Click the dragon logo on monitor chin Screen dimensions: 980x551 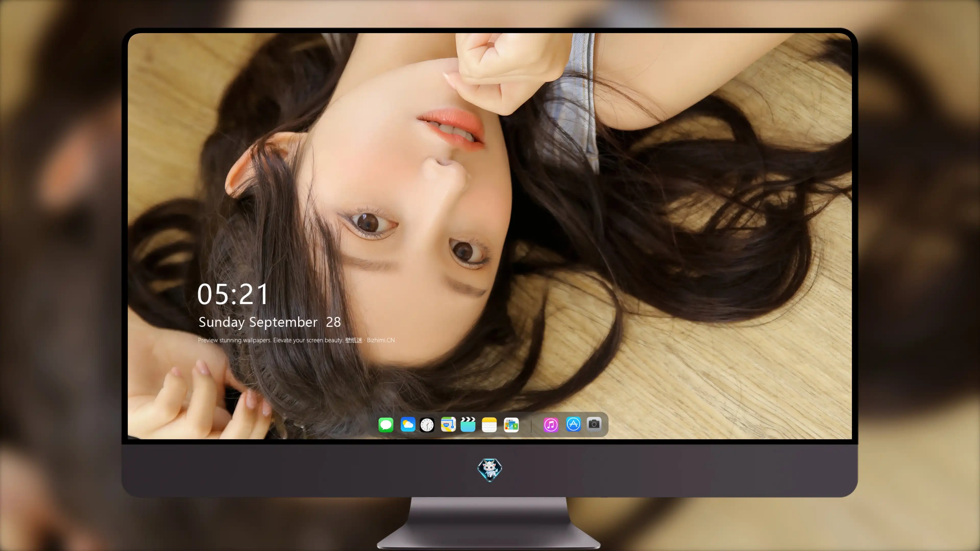(x=490, y=470)
